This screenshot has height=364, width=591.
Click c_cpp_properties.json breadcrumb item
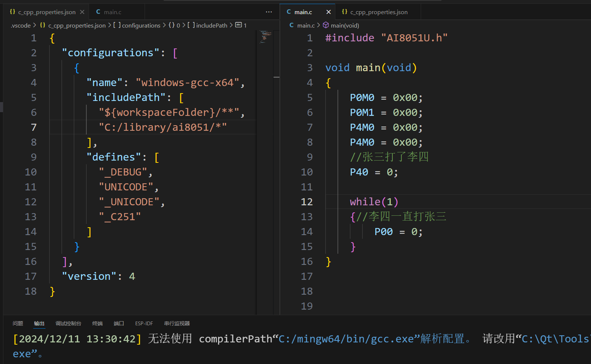point(77,25)
